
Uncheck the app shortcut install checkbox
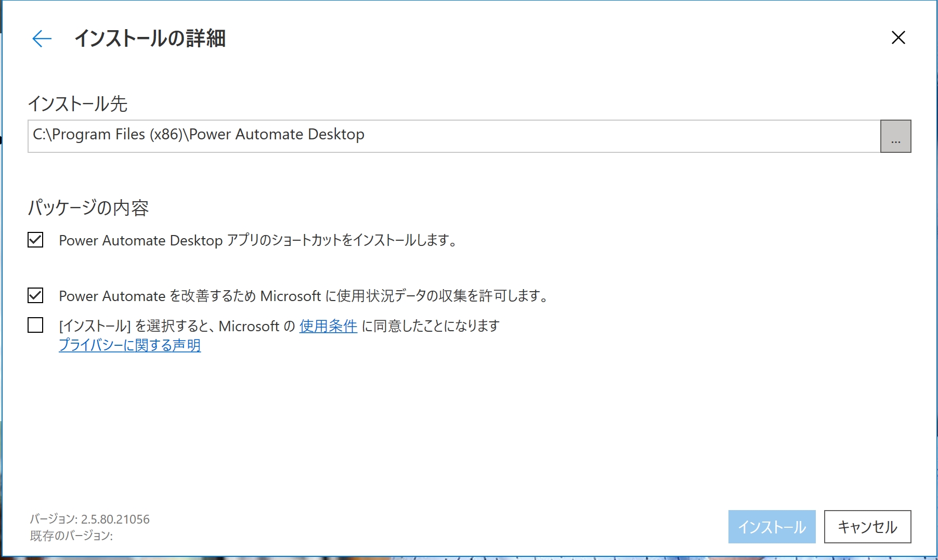pos(35,240)
